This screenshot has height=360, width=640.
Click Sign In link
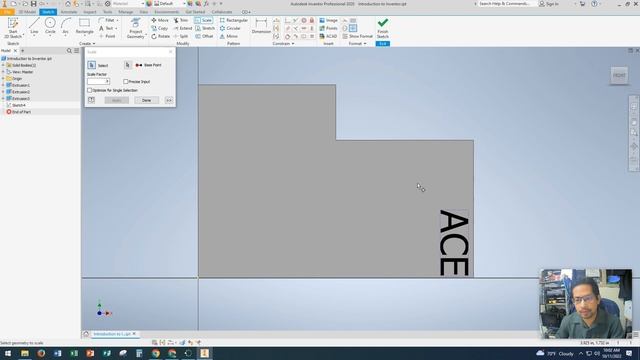pyautogui.click(x=549, y=4)
